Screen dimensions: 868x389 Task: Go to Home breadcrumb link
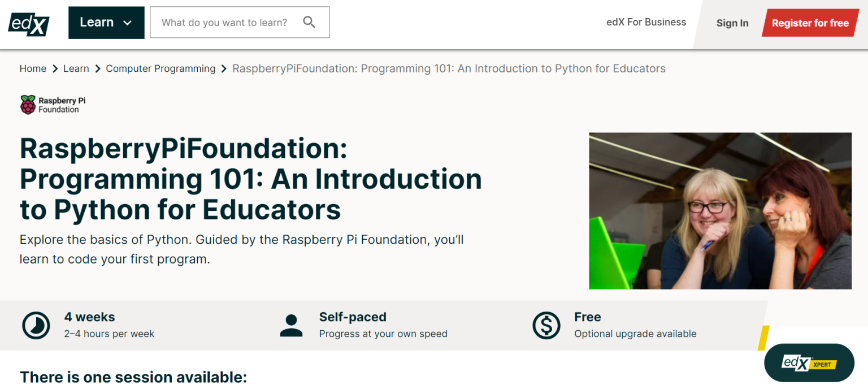pos(33,69)
